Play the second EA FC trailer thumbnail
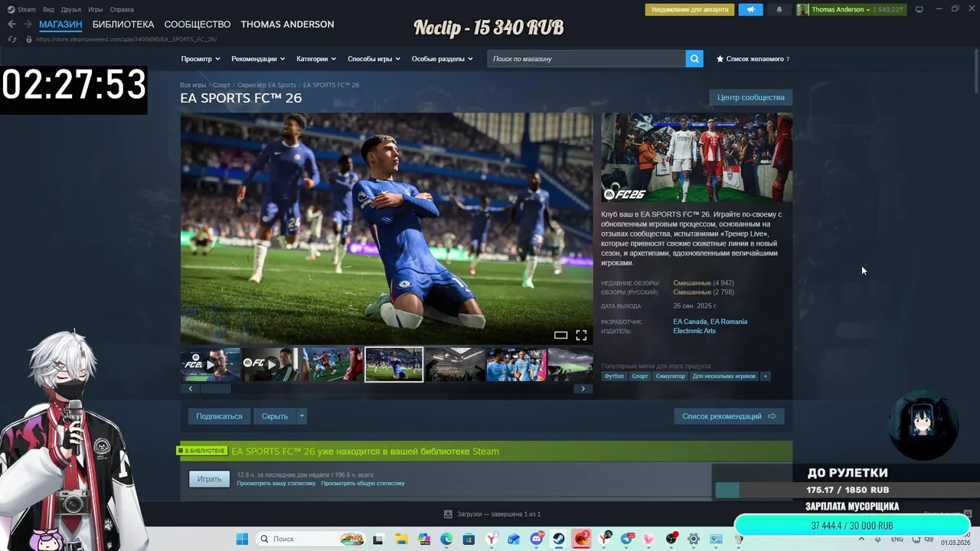The image size is (980, 551). point(272,364)
